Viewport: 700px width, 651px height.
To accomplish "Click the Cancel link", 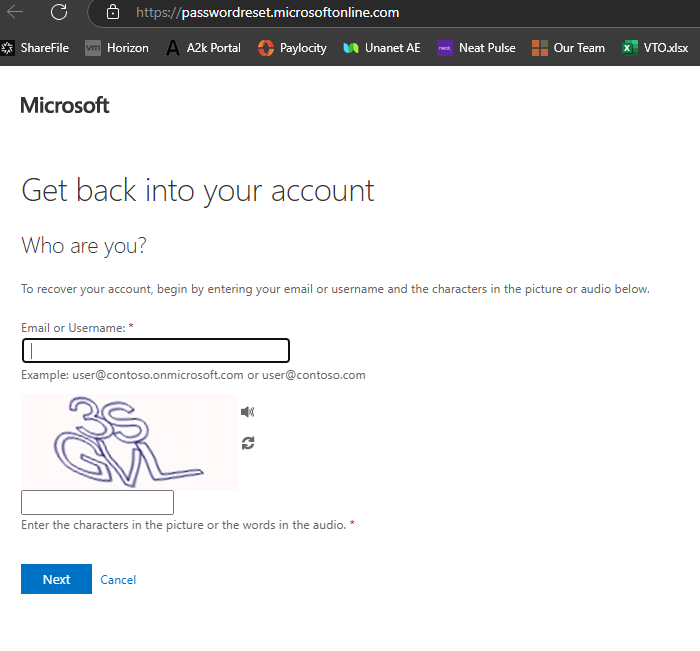I will 118,580.
